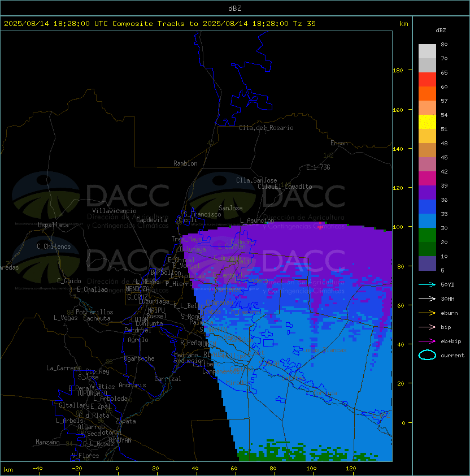Select the dark orange 57-60 dBZ swatch
Screen dimensions: 470x476
coord(427,93)
